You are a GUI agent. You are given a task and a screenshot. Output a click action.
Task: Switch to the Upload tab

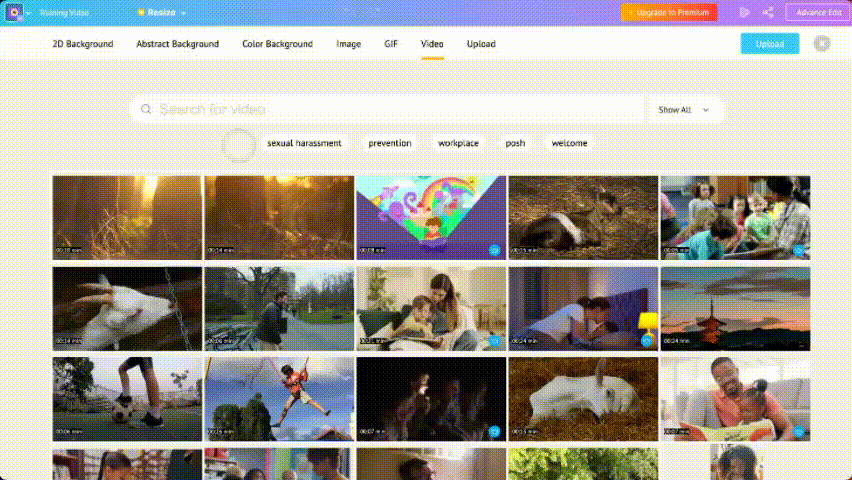coord(481,43)
